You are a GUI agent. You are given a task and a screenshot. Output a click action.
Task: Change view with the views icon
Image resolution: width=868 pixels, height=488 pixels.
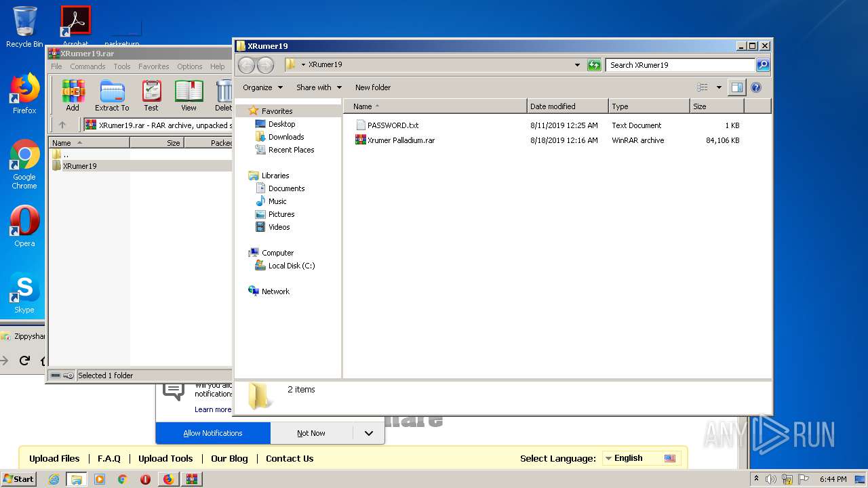click(x=703, y=87)
